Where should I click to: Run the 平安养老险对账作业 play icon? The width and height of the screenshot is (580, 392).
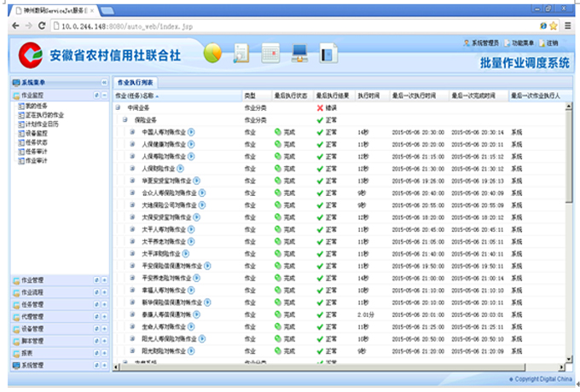[x=197, y=278]
